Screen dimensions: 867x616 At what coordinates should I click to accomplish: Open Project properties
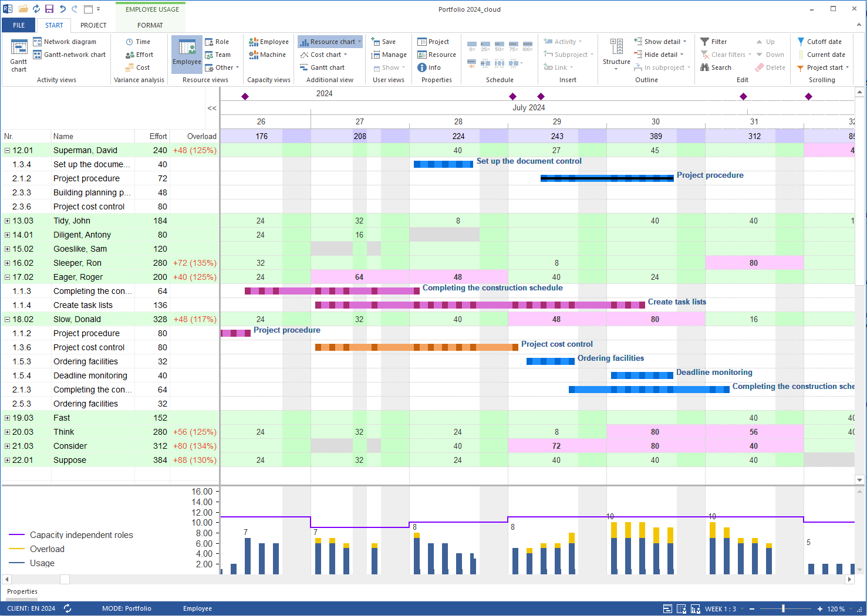[433, 42]
